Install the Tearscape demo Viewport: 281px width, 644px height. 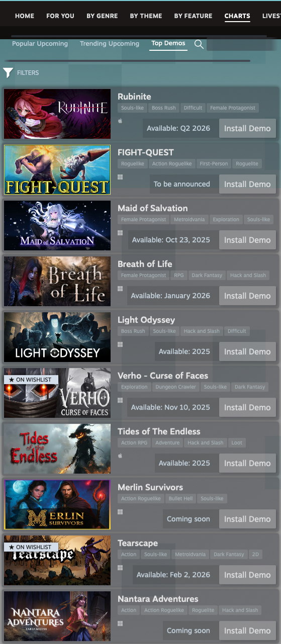click(247, 575)
